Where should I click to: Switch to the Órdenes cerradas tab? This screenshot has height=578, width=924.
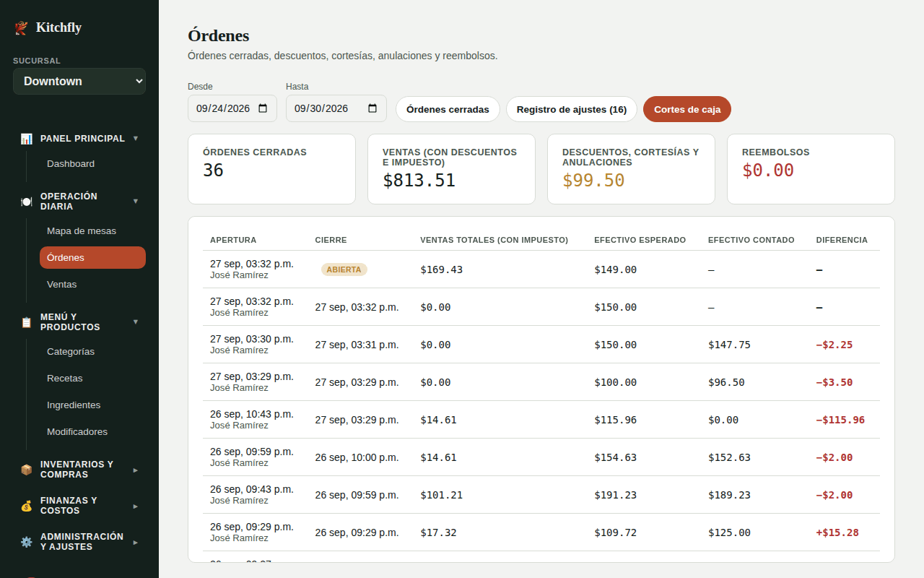(448, 109)
